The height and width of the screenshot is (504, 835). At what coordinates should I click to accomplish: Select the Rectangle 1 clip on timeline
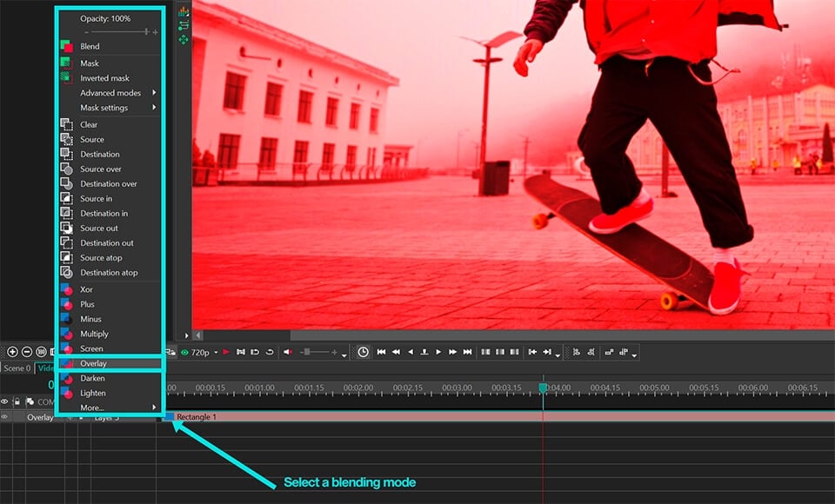click(498, 417)
